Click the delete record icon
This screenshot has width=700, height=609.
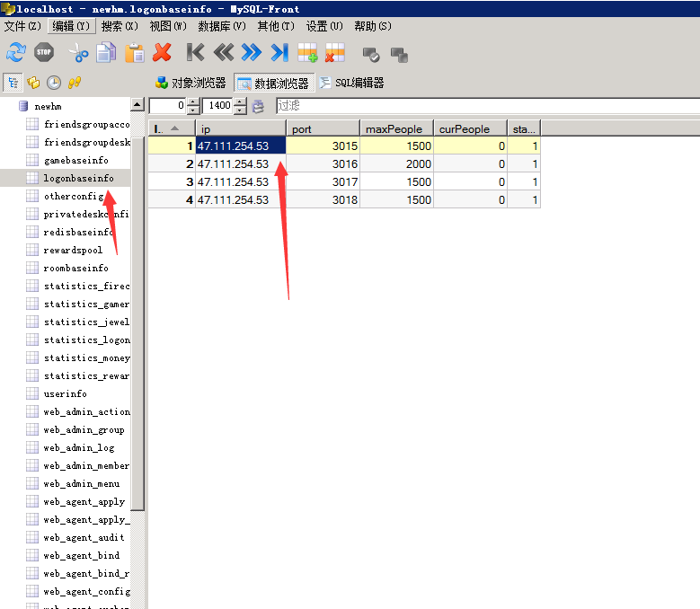tap(334, 53)
